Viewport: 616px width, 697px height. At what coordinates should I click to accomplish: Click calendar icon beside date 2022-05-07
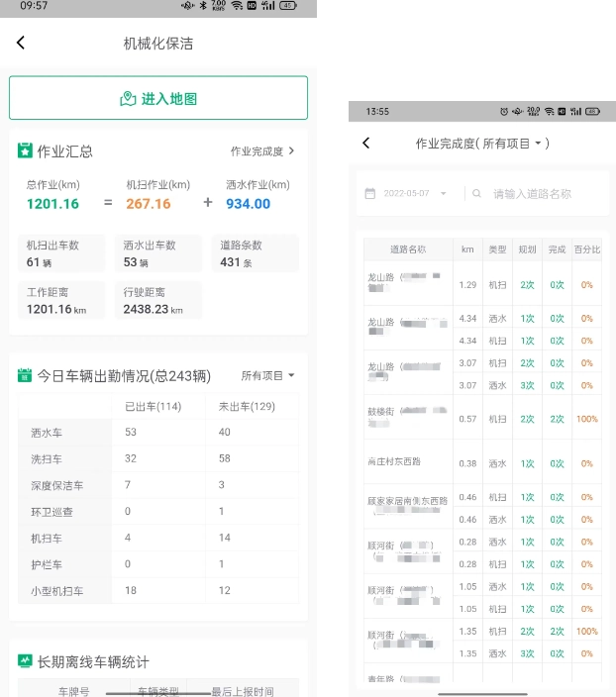tap(370, 194)
